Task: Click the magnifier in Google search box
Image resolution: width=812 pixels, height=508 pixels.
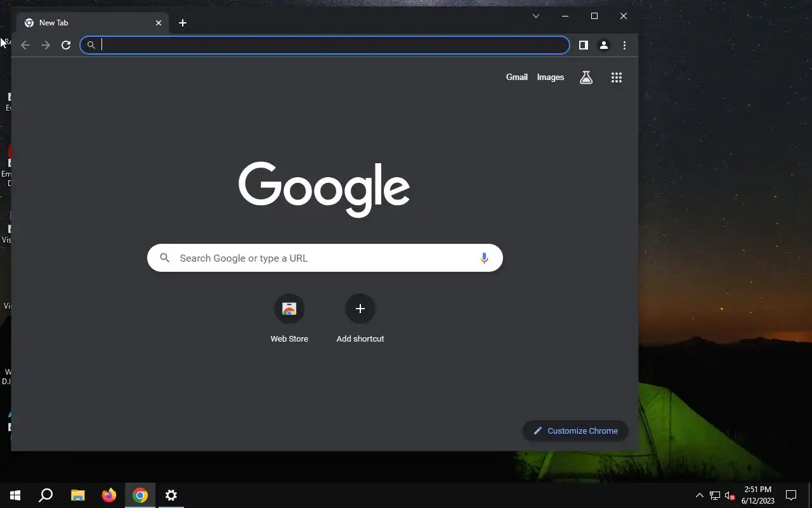Action: pyautogui.click(x=165, y=258)
